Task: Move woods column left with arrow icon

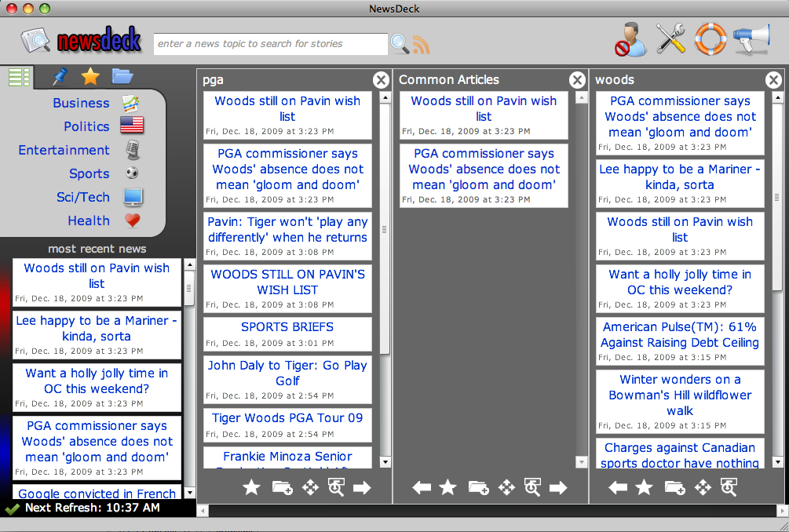Action: [x=618, y=487]
